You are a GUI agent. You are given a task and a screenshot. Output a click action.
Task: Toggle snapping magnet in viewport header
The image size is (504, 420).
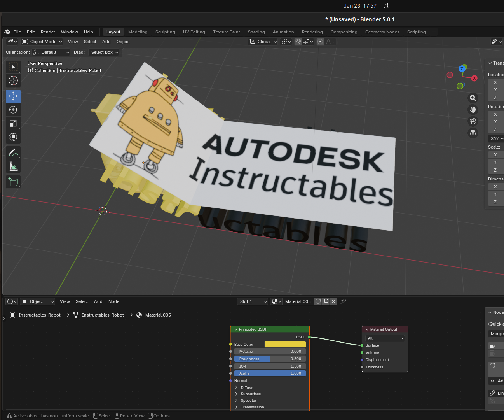pos(298,42)
